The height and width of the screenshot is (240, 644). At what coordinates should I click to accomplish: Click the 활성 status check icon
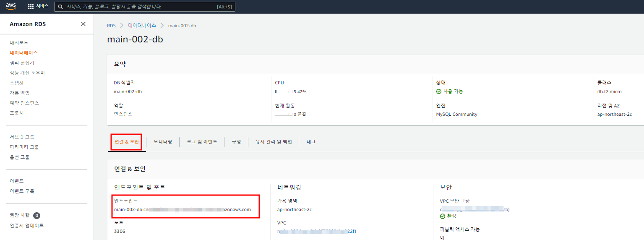pos(443,216)
